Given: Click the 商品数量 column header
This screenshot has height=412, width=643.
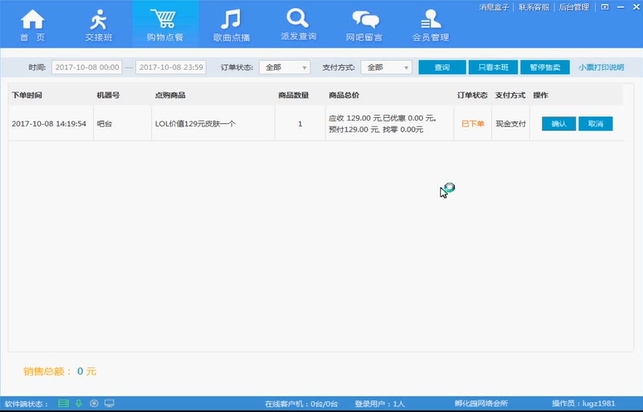Looking at the screenshot, I should tap(293, 96).
